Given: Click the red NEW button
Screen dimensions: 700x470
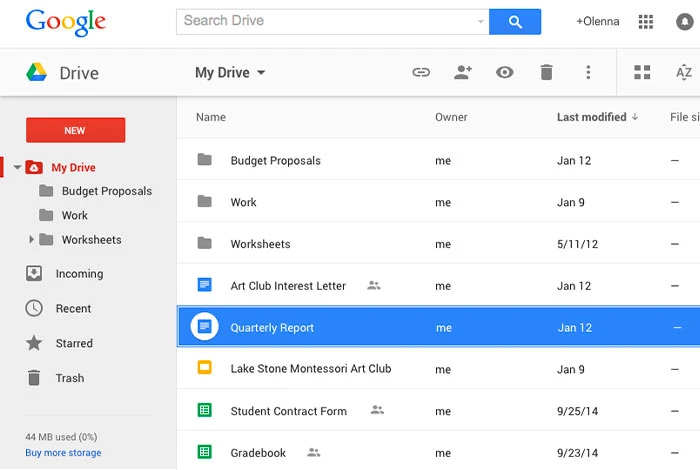Looking at the screenshot, I should click(75, 130).
